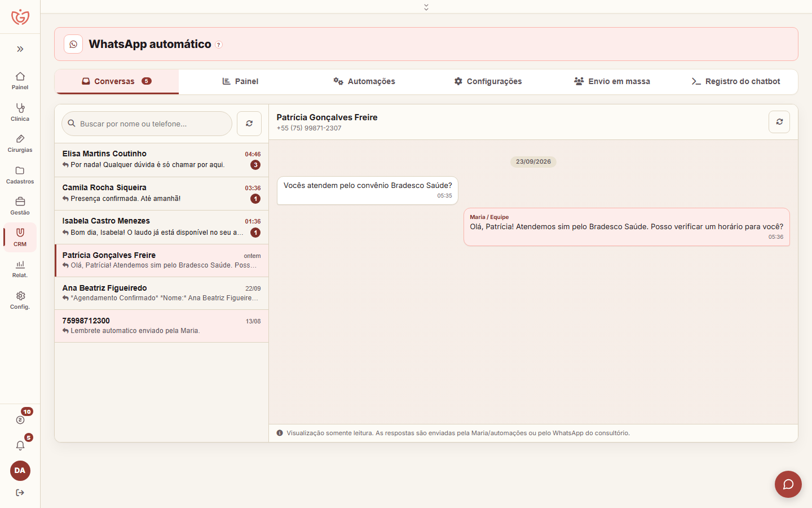Click the 23/09/2026 date chip
Viewport: 812px width, 508px height.
533,162
